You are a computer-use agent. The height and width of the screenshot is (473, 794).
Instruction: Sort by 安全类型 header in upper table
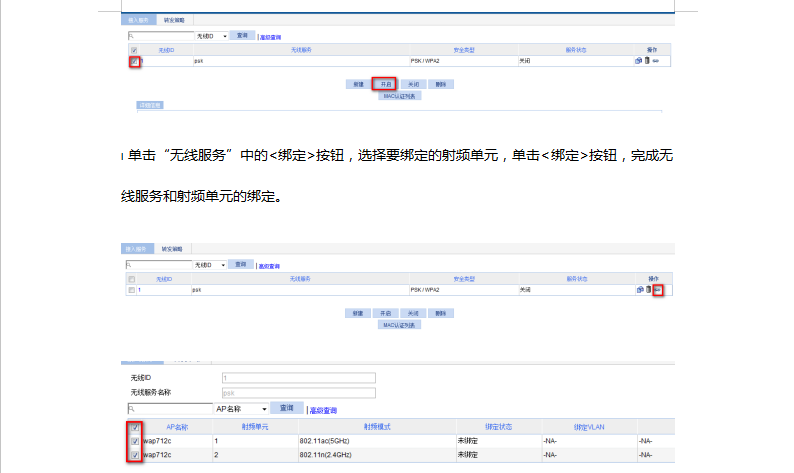(464, 50)
